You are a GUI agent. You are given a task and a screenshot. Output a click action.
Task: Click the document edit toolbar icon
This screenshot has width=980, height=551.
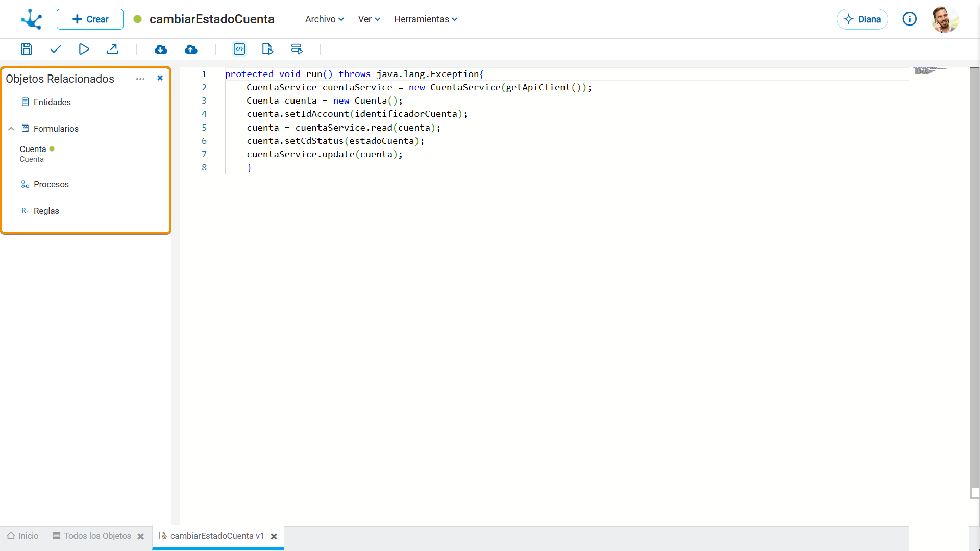coord(267,49)
